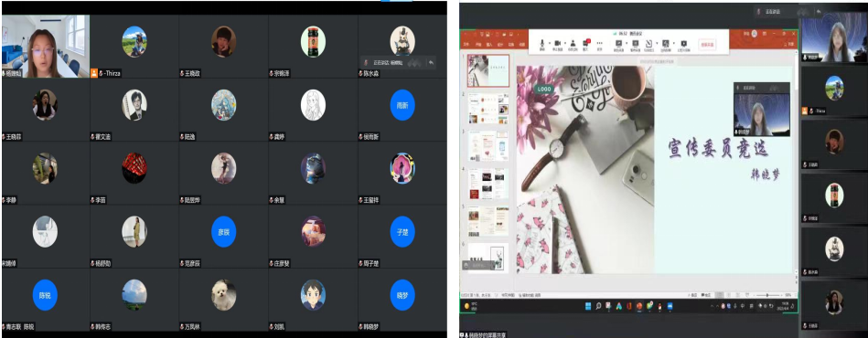This screenshot has width=868, height=338.
Task: Click the red end-sharing button
Action: tap(707, 45)
